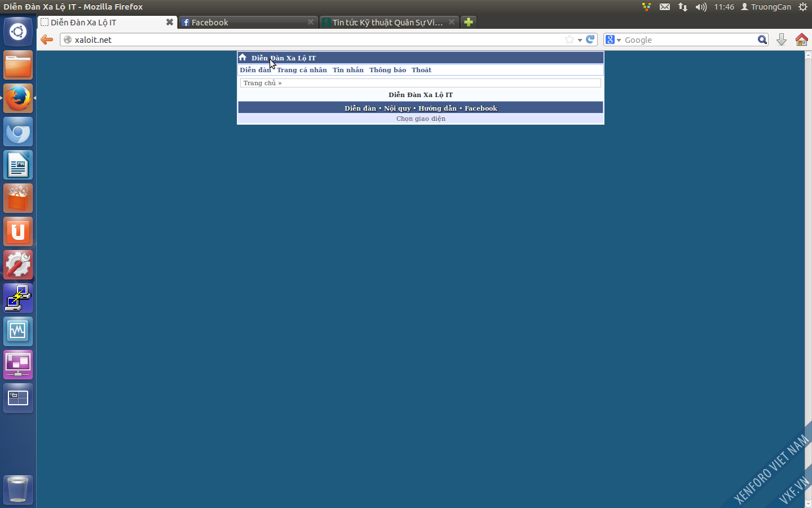Image resolution: width=812 pixels, height=508 pixels.
Task: Open LibreOffice Writer from launcher
Action: click(x=18, y=165)
